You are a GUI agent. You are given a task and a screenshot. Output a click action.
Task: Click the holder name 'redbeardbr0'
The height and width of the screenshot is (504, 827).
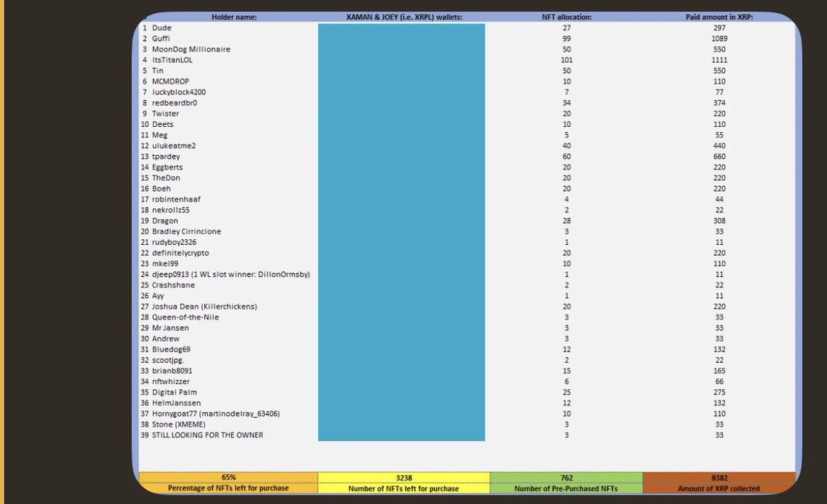(x=175, y=103)
